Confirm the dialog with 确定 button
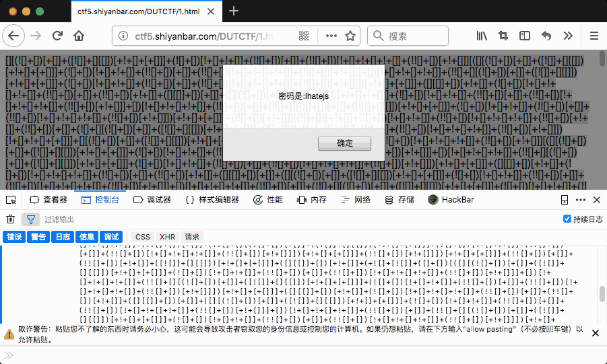The height and width of the screenshot is (364, 607). [x=344, y=143]
